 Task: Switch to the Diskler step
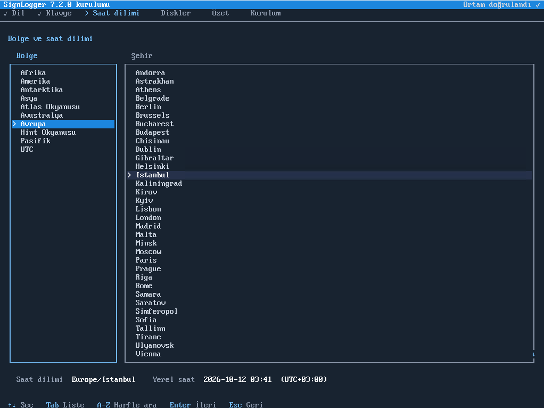click(x=176, y=13)
